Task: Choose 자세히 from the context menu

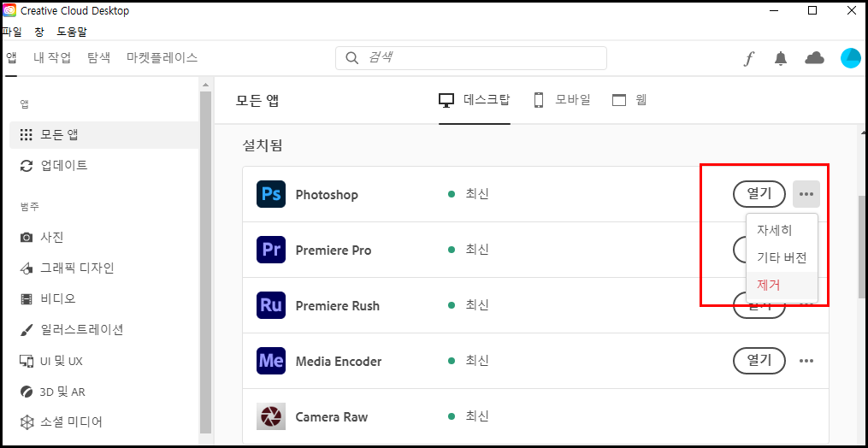Action: tap(782, 229)
